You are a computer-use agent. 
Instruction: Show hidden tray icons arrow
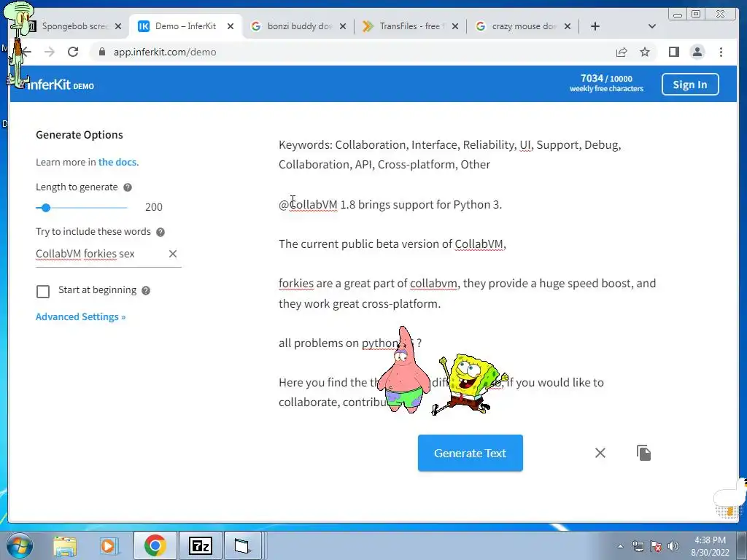[620, 546]
